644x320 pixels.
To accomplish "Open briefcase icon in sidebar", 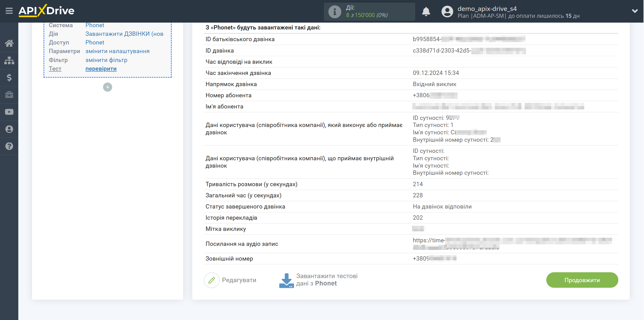I will point(9,95).
